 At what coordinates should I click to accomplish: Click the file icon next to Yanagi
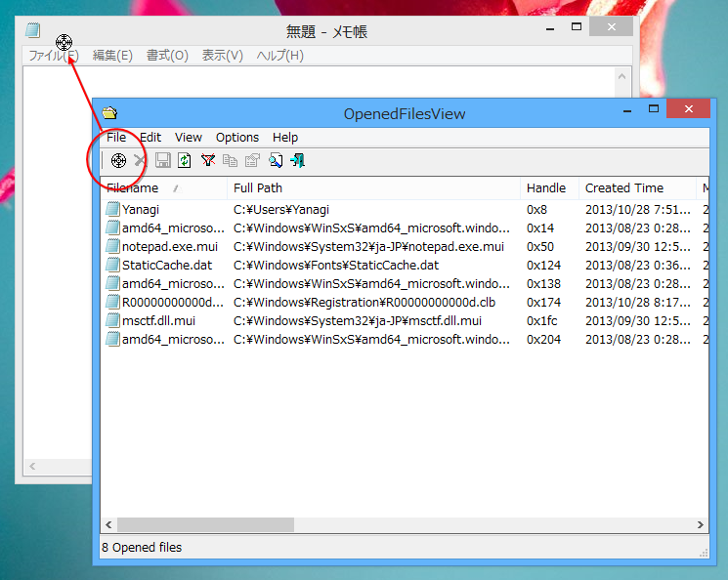112,209
